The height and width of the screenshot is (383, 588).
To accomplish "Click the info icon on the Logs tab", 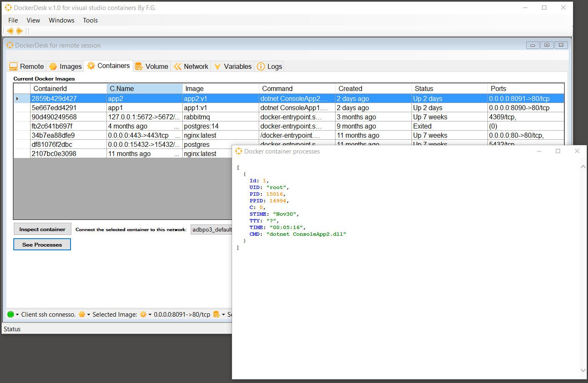I will click(x=261, y=66).
